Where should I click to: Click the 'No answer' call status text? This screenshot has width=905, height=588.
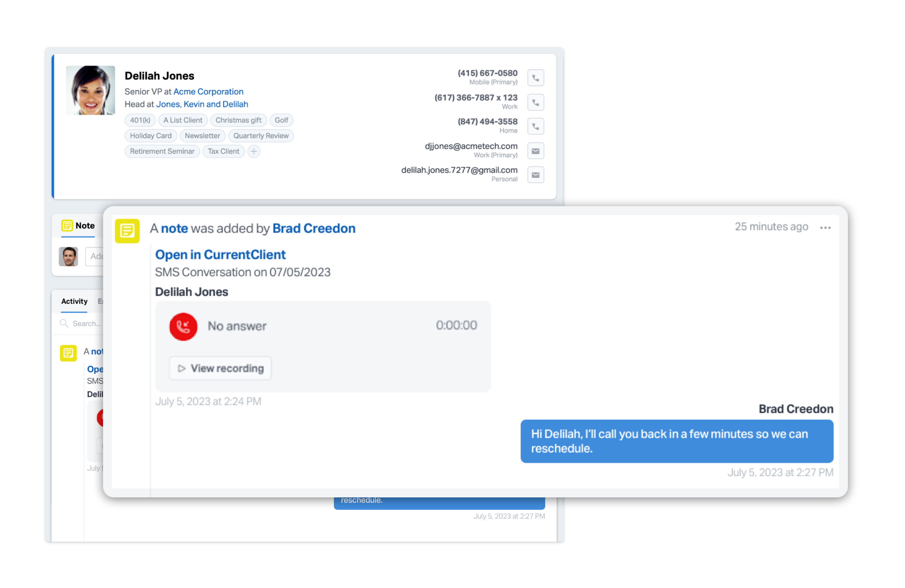[237, 326]
